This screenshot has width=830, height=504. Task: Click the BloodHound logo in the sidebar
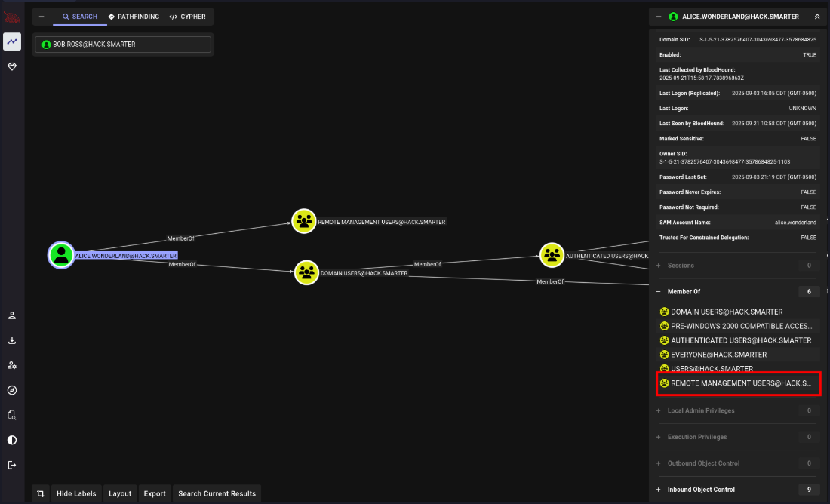(12, 17)
